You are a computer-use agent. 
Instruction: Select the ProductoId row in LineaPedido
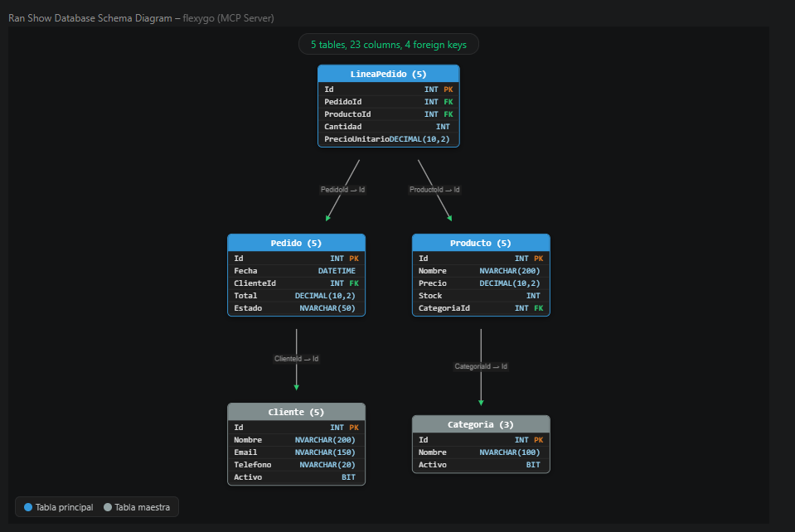click(x=388, y=114)
